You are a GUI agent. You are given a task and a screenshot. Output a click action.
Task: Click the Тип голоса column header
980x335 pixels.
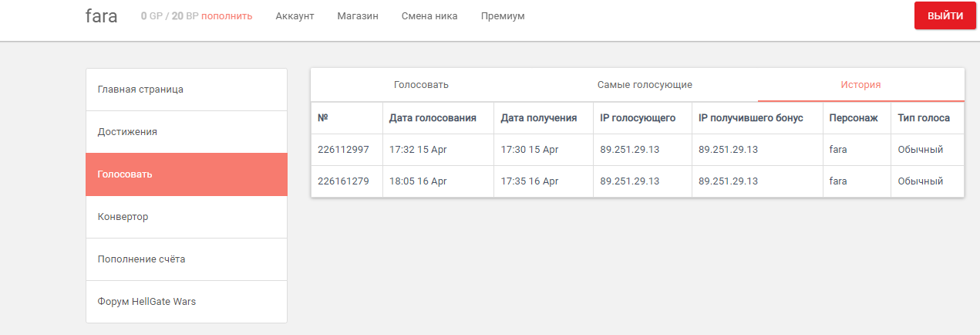(924, 118)
